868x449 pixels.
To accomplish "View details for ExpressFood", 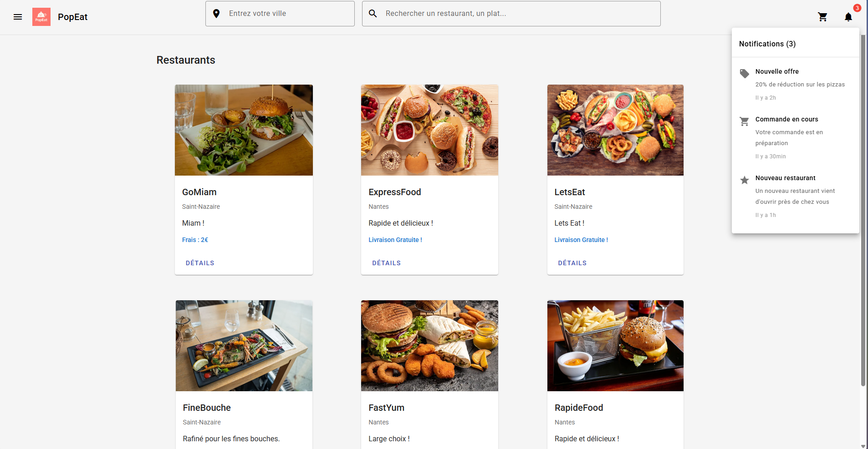I will pos(386,263).
